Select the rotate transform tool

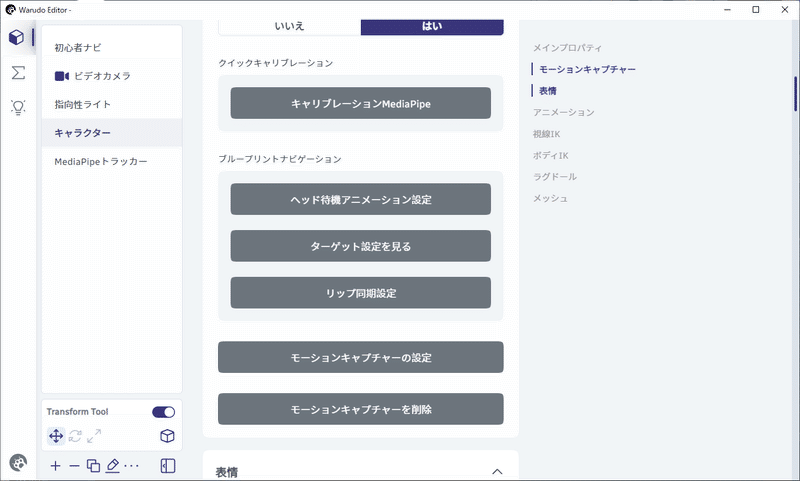[75, 436]
